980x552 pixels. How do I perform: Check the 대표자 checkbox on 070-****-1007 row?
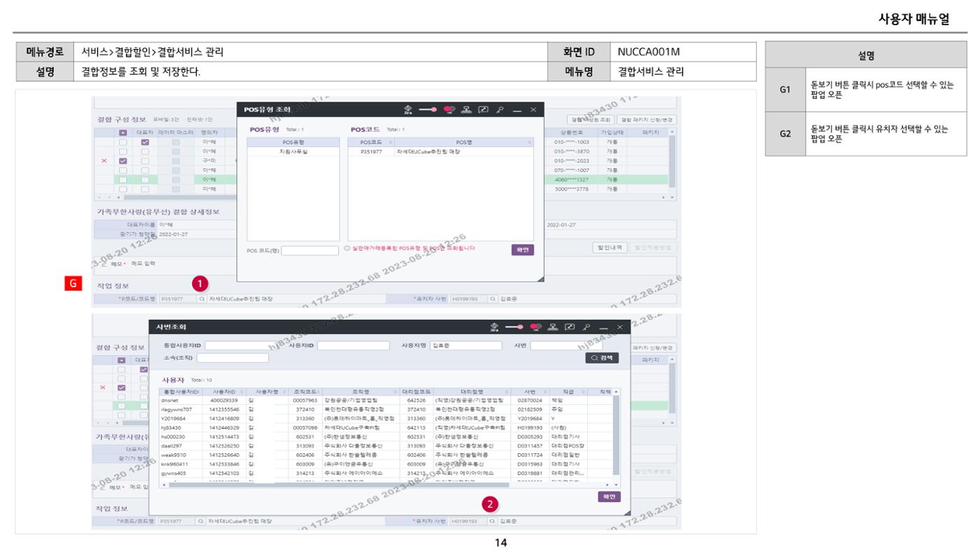click(146, 170)
